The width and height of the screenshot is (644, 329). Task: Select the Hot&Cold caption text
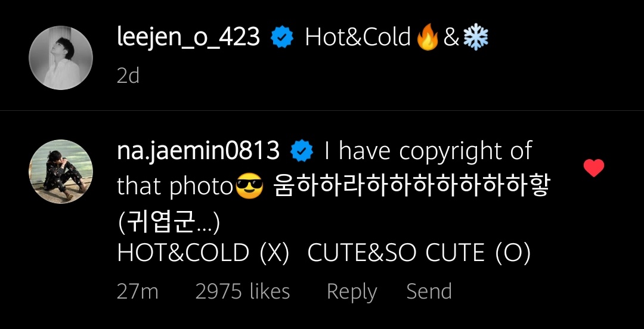click(358, 38)
